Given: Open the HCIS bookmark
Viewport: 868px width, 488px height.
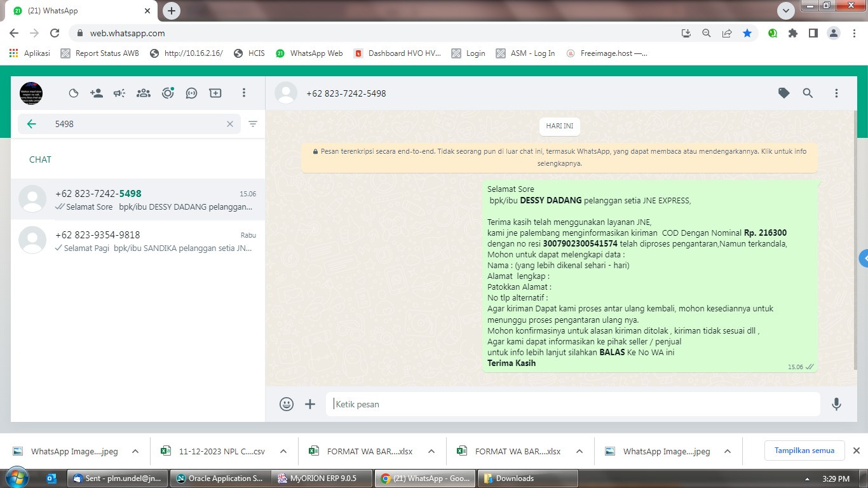Looking at the screenshot, I should pos(249,53).
